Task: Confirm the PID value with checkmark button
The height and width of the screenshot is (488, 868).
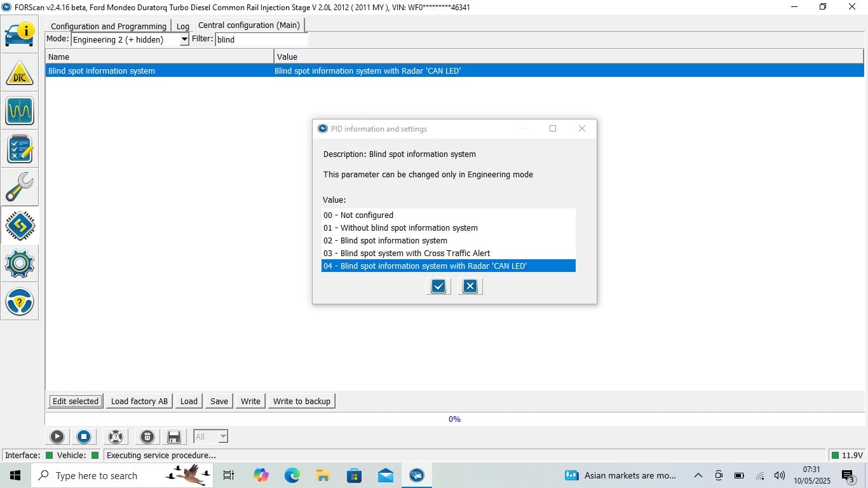Action: [x=438, y=287]
